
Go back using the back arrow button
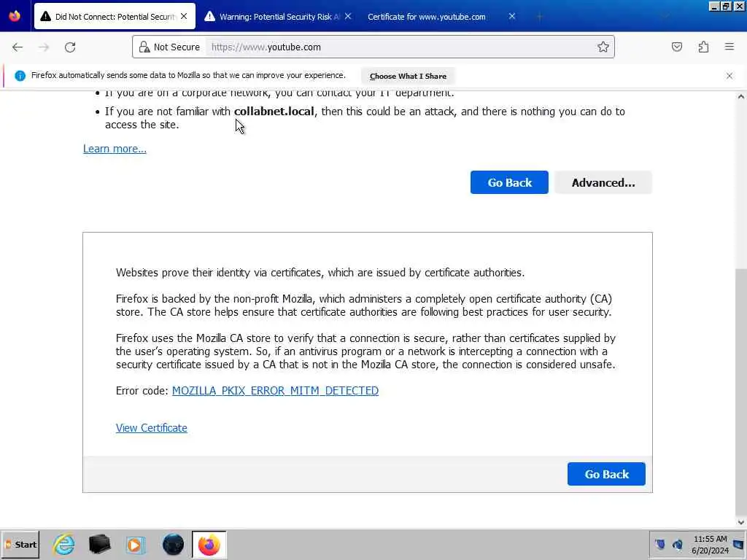(18, 47)
